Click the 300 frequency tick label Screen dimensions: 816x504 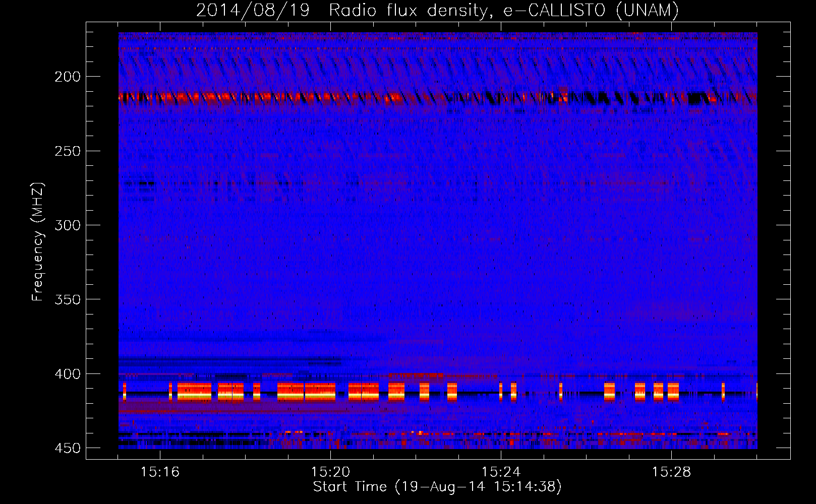[x=68, y=225]
